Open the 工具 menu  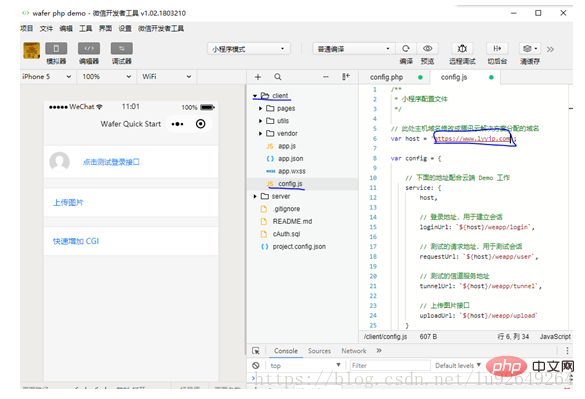(85, 28)
